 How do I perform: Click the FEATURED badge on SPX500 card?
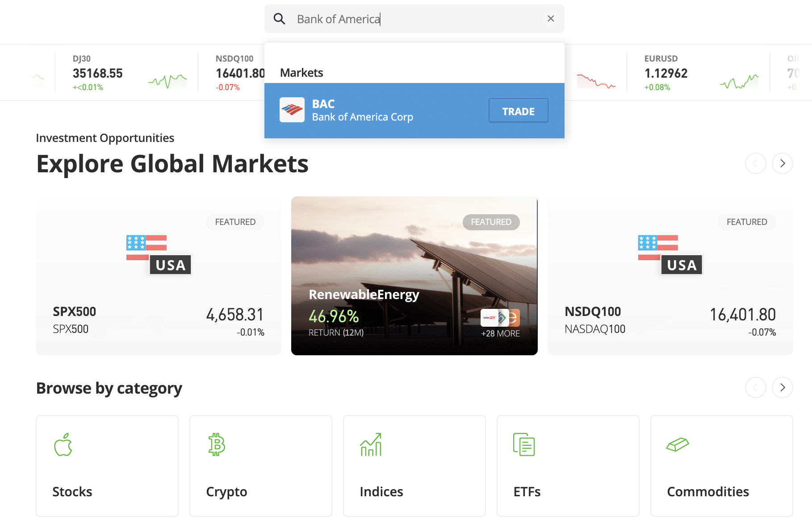[x=235, y=222]
